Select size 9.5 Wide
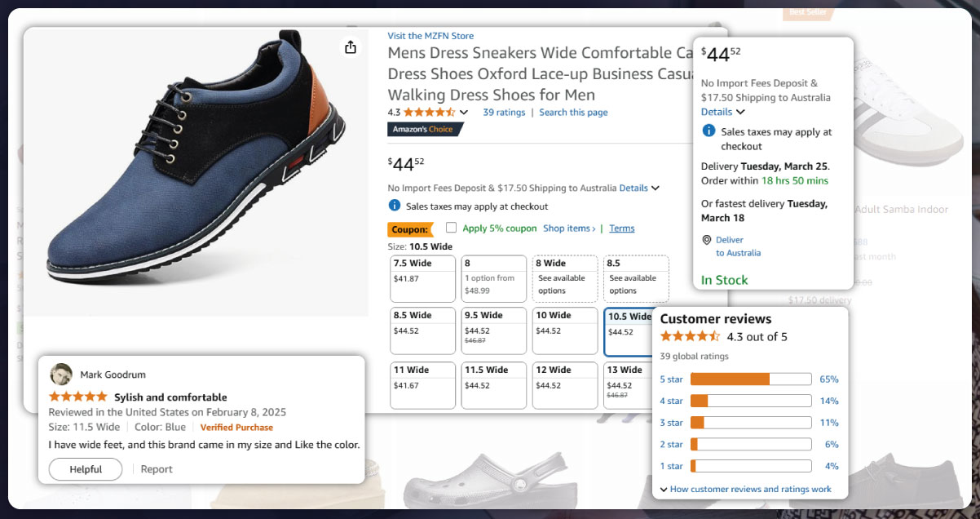This screenshot has width=980, height=519. click(493, 331)
